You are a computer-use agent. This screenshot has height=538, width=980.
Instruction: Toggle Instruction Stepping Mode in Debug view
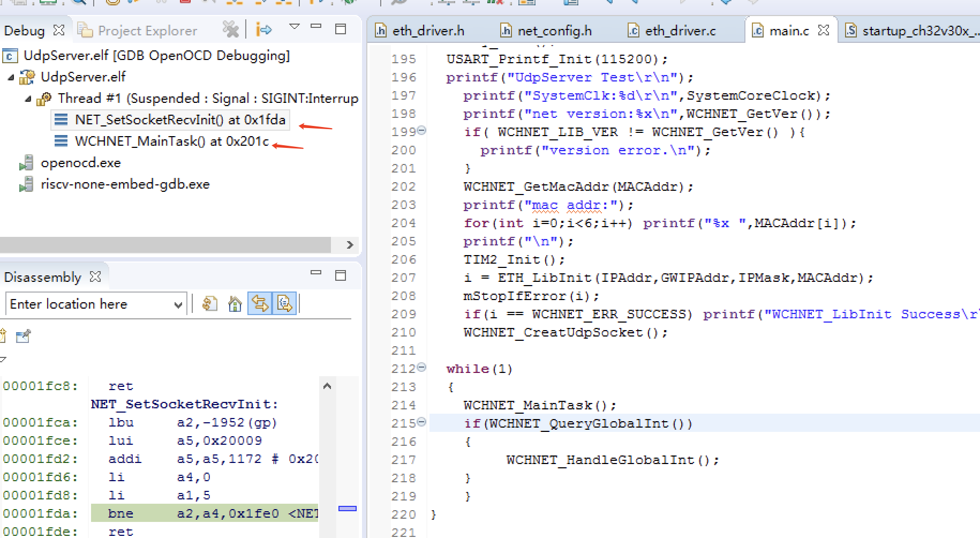264,29
